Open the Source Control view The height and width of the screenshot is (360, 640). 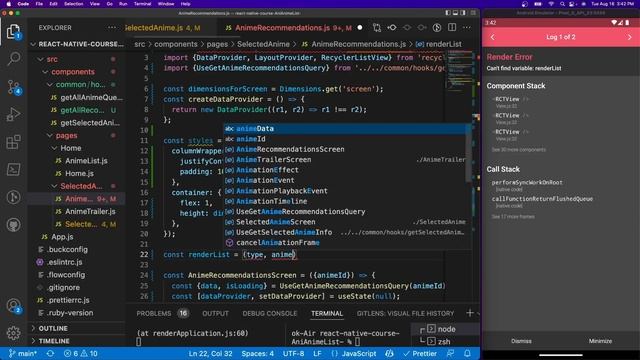point(13,87)
